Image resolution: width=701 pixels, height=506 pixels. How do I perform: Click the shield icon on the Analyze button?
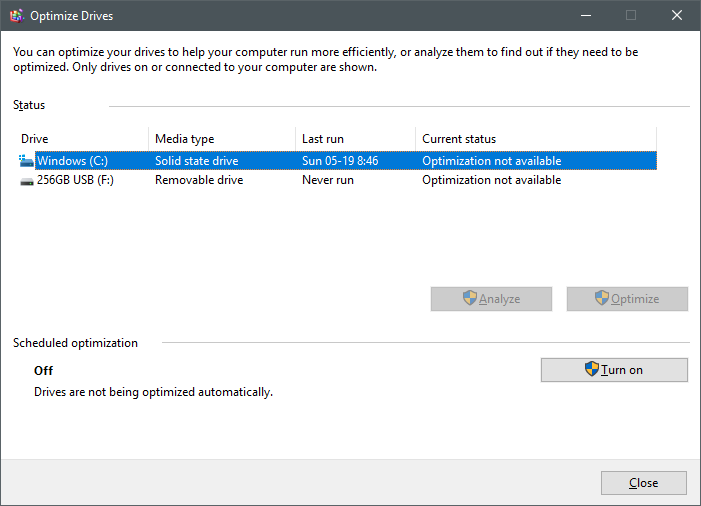(470, 298)
